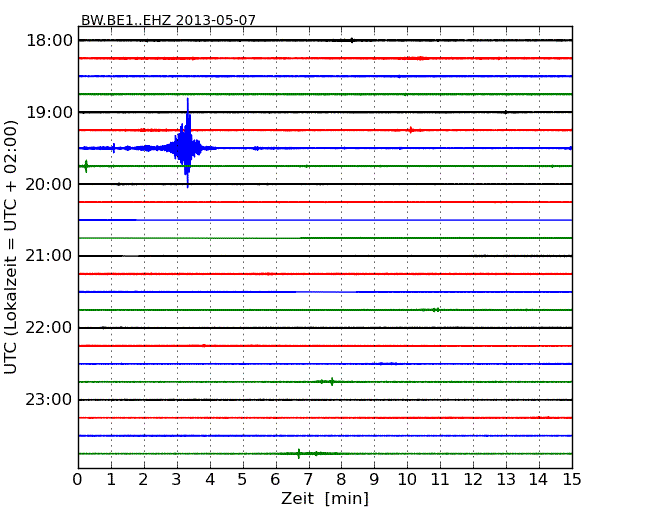Click the UTC Lokalzeit vertical axis label
650x520 pixels.
click(11, 247)
